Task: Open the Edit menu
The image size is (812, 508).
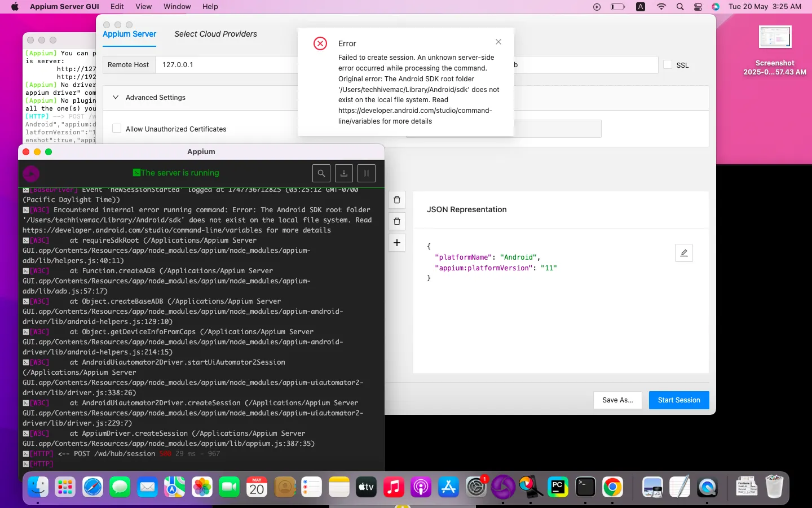Action: [117, 7]
